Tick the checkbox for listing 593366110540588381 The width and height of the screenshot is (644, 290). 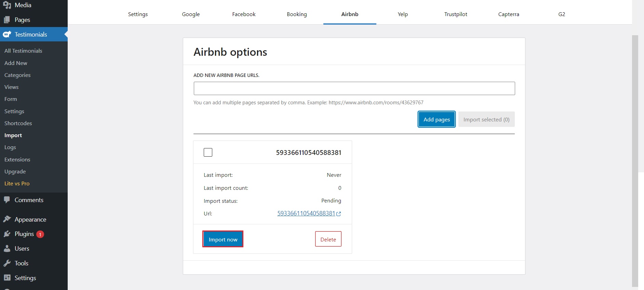click(208, 152)
